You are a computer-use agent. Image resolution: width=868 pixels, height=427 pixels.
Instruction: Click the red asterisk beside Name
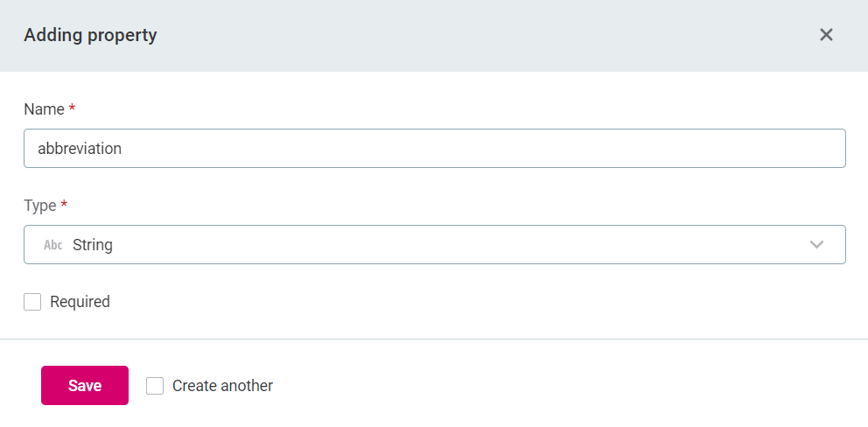[72, 109]
